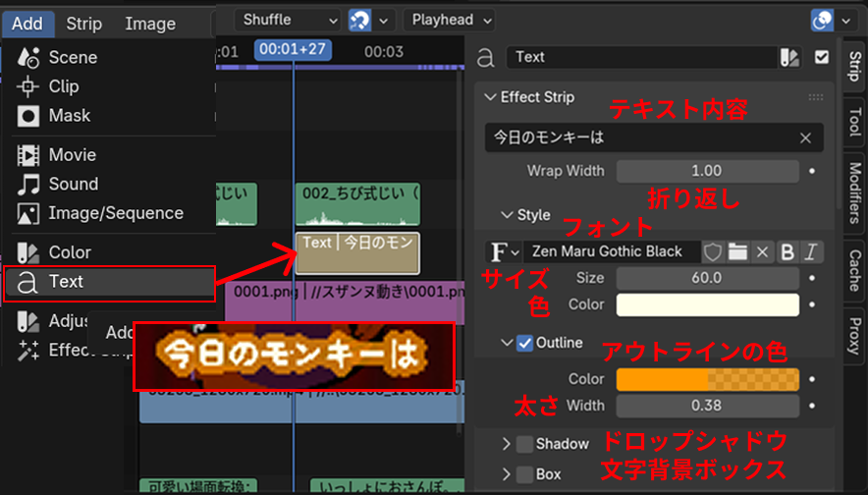Enable the Box checkbox
Screen dimensions: 868x495
pyautogui.click(x=524, y=473)
